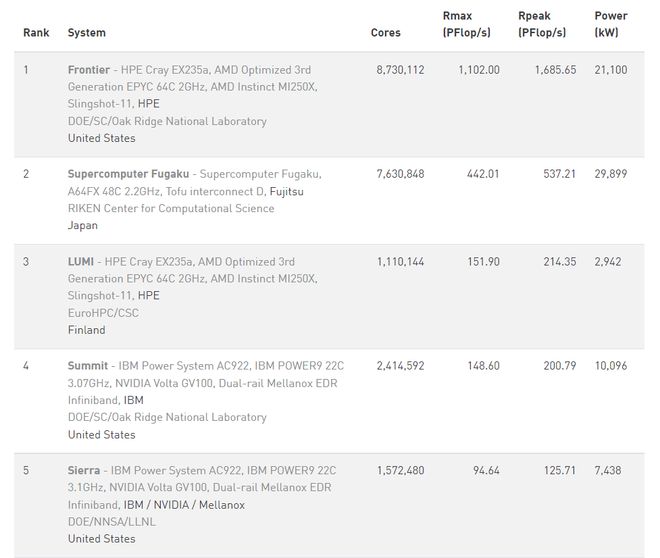Click DOE/SC/Oak Ridge National Laboratory under Frontier

[x=167, y=121]
